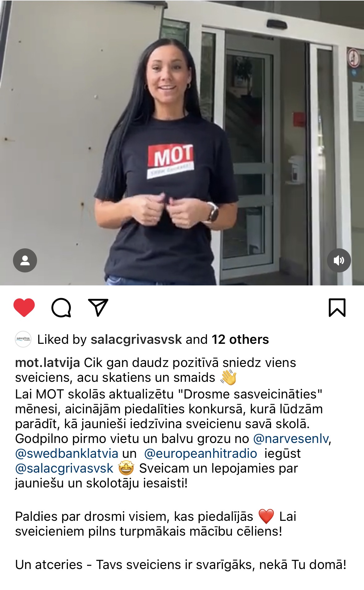Share post with the paper plane icon
Screen dimensions: 364x590
tap(98, 307)
